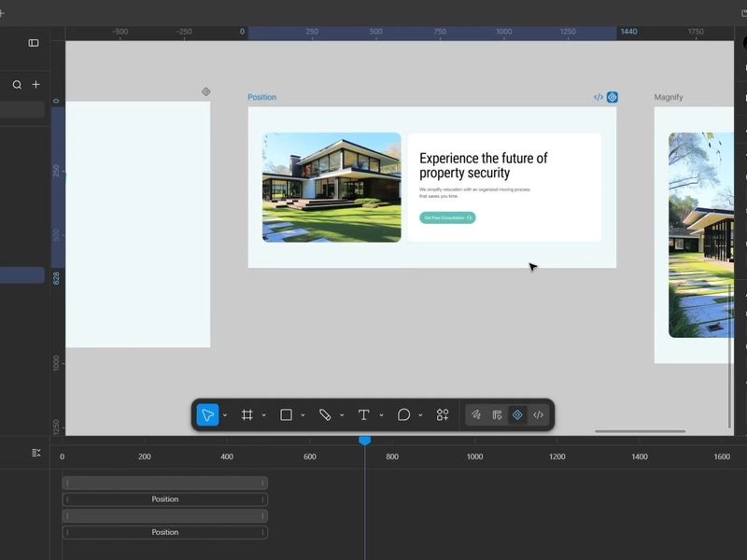Open Move tool options dropdown
Screen dimensions: 747x560
click(x=225, y=415)
